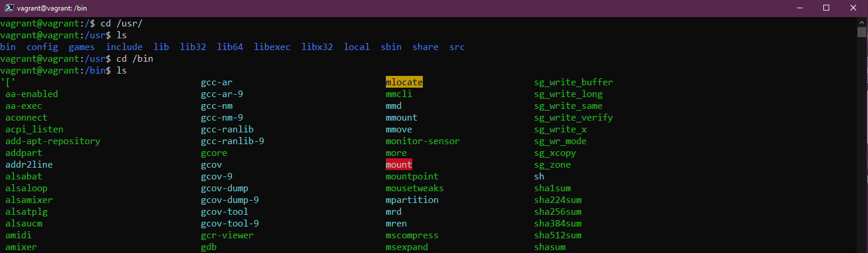Click the scrollbar up arrow
The image size is (868, 253).
tap(862, 22)
